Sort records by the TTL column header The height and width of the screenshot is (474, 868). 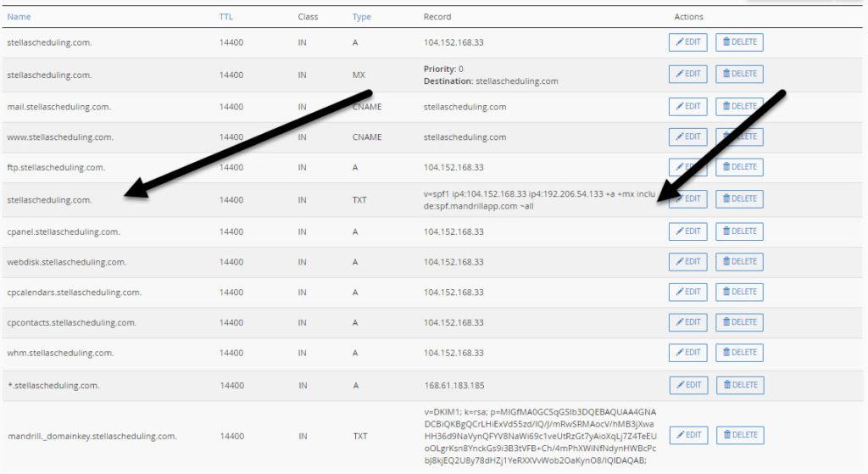[x=225, y=17]
